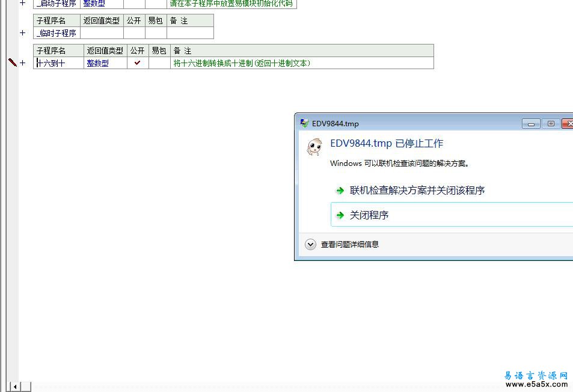
Task: Click the red pencil marker beside 十六到十
Action: coord(12,63)
